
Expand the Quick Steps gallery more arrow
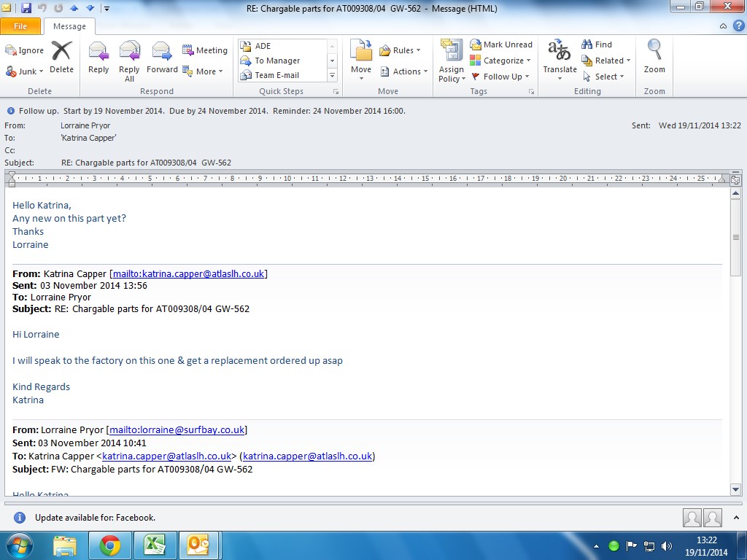click(x=332, y=75)
